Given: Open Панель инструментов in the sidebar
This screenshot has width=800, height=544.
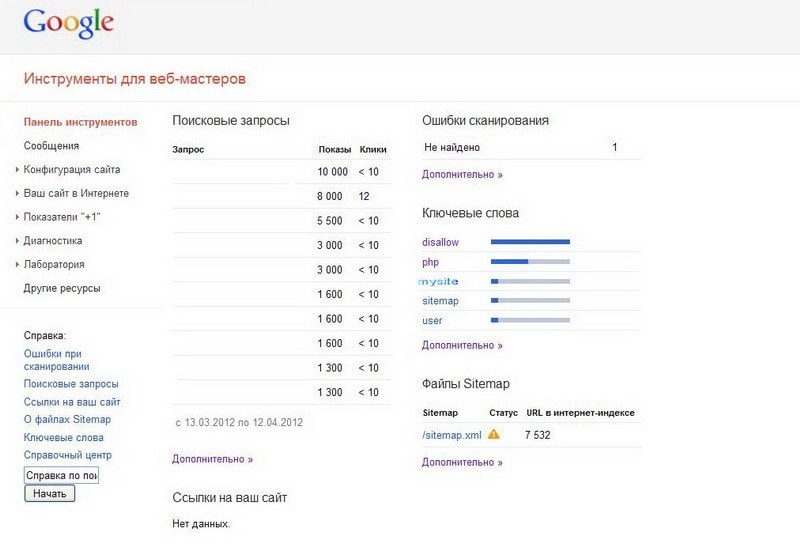Looking at the screenshot, I should 80,122.
